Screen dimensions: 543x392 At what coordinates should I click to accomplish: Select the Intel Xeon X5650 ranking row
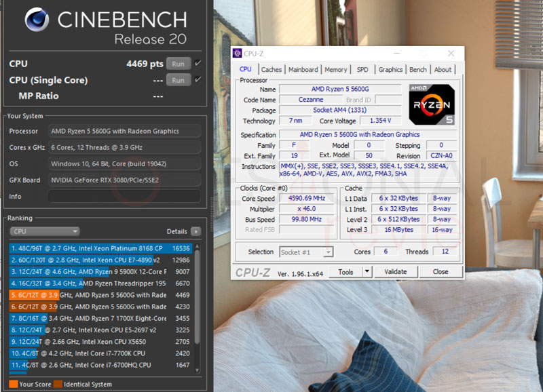tap(100, 342)
